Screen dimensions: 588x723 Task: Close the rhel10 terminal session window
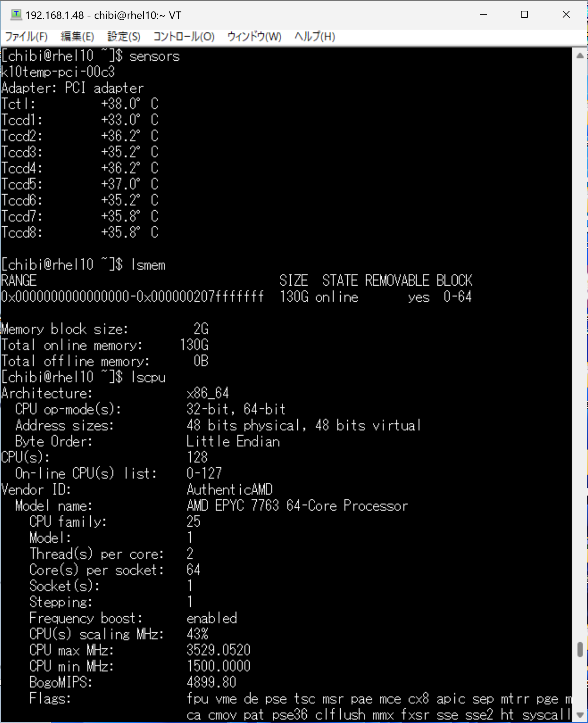[566, 15]
